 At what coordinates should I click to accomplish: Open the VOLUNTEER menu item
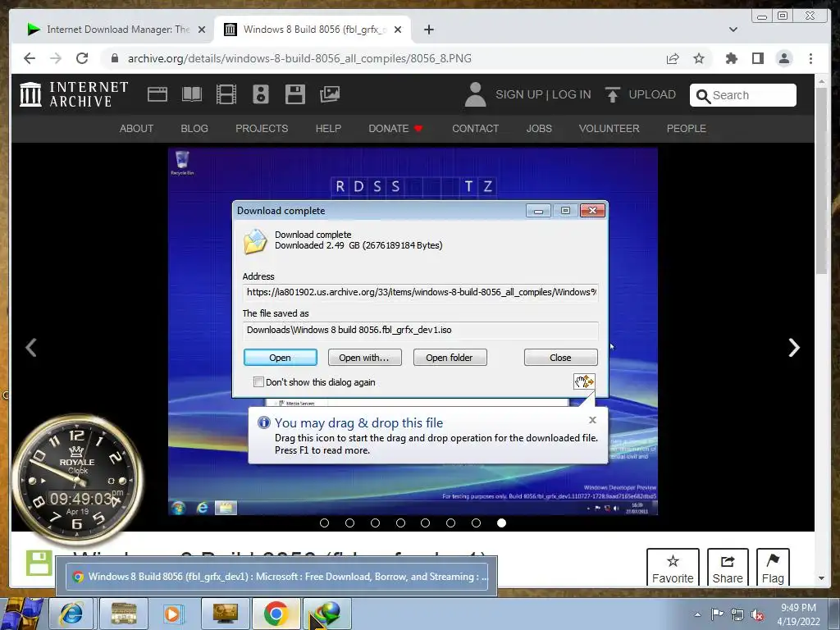coord(609,129)
